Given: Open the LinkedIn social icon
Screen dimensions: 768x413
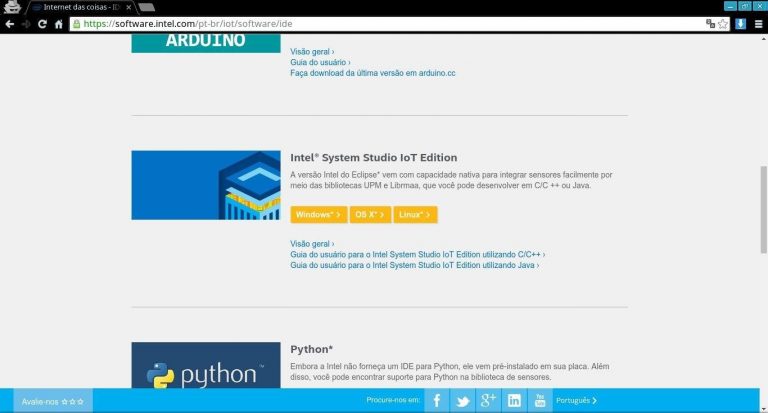Looking at the screenshot, I should [514, 400].
